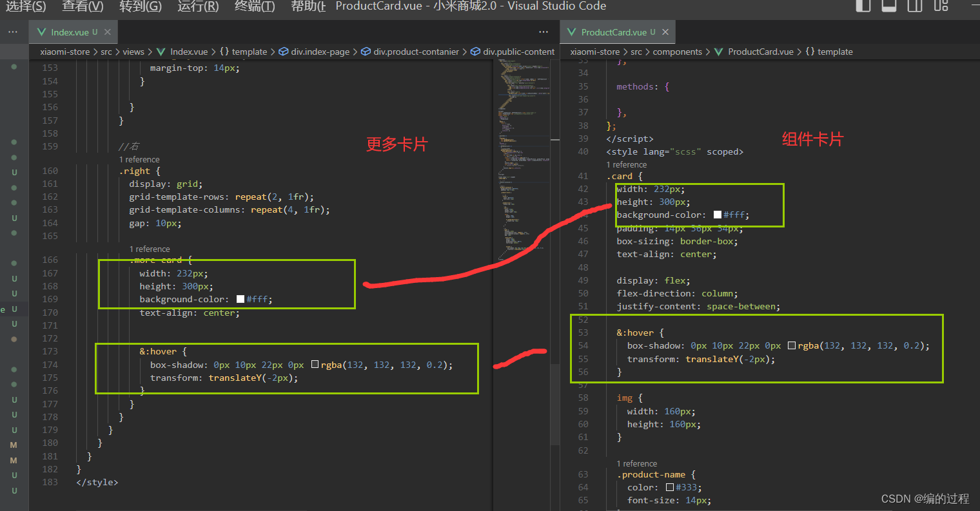Open the components breadcrumb

point(677,52)
